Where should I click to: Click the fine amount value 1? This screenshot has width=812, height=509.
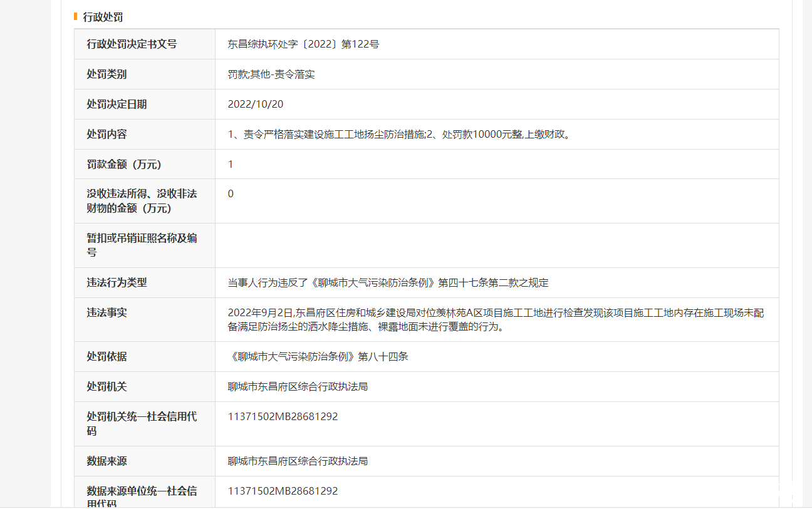[x=231, y=165]
